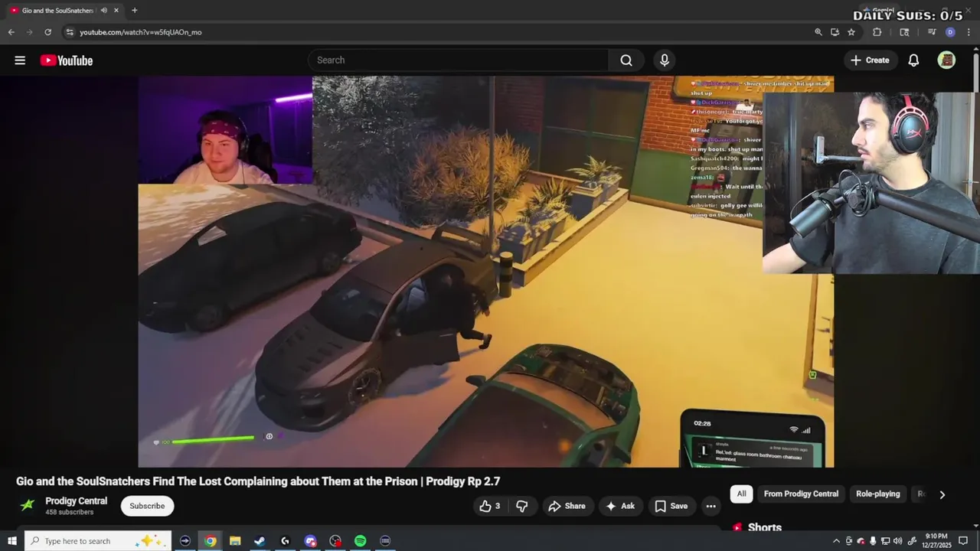Open Chrome from the taskbar
This screenshot has height=551, width=980.
[x=210, y=541]
